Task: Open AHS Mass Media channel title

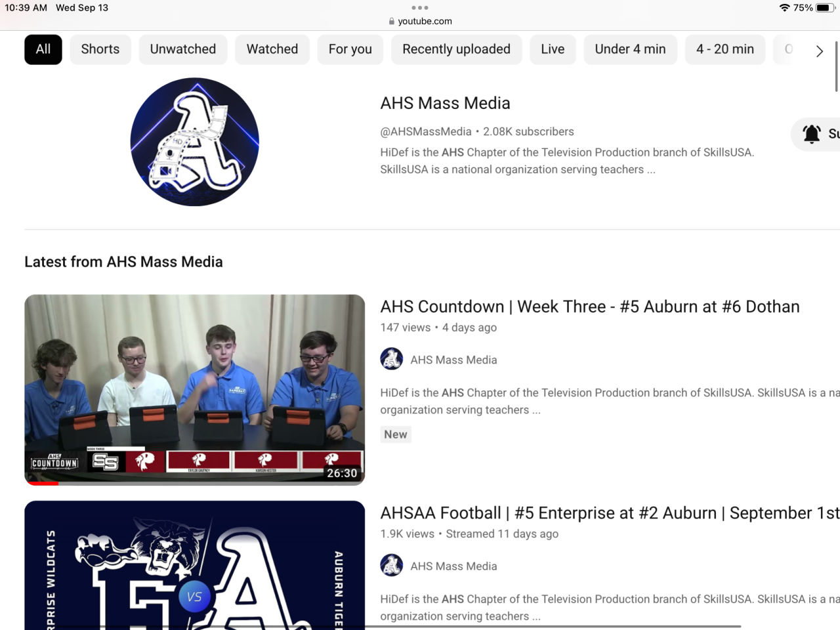Action: point(446,103)
